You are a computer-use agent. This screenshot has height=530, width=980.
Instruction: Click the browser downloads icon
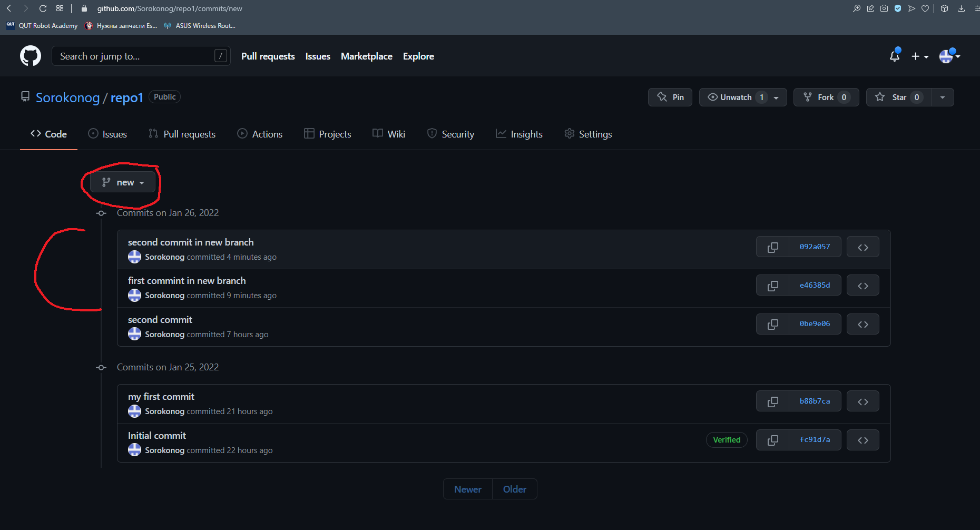point(961,8)
